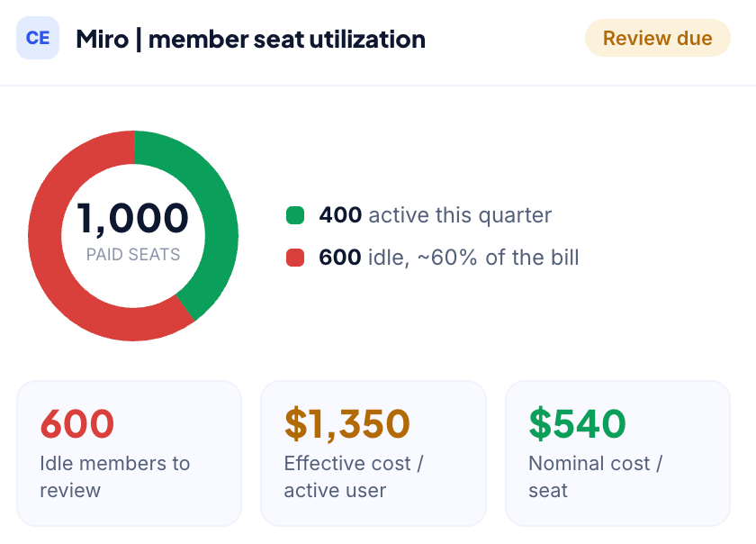The width and height of the screenshot is (756, 544).
Task: Select the red legend swatch for idle
Action: 295,258
